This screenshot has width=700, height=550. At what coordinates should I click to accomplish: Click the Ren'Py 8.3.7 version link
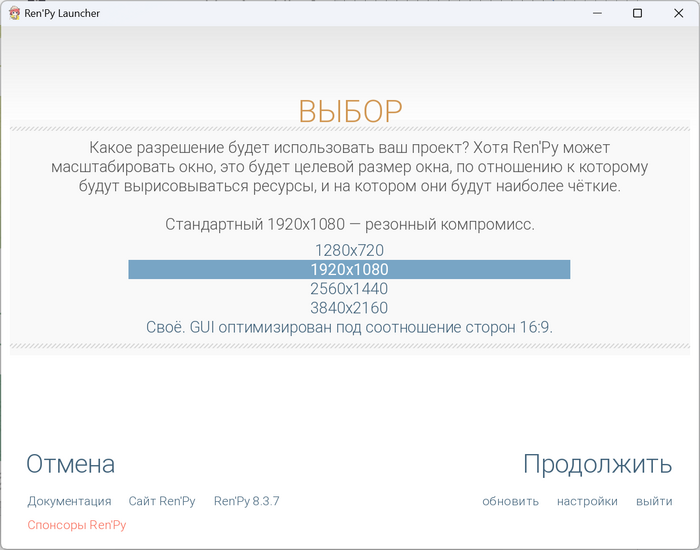pyautogui.click(x=246, y=501)
